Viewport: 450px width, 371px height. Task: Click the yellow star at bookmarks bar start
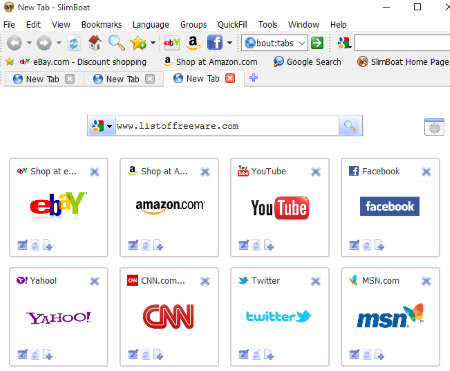point(10,62)
